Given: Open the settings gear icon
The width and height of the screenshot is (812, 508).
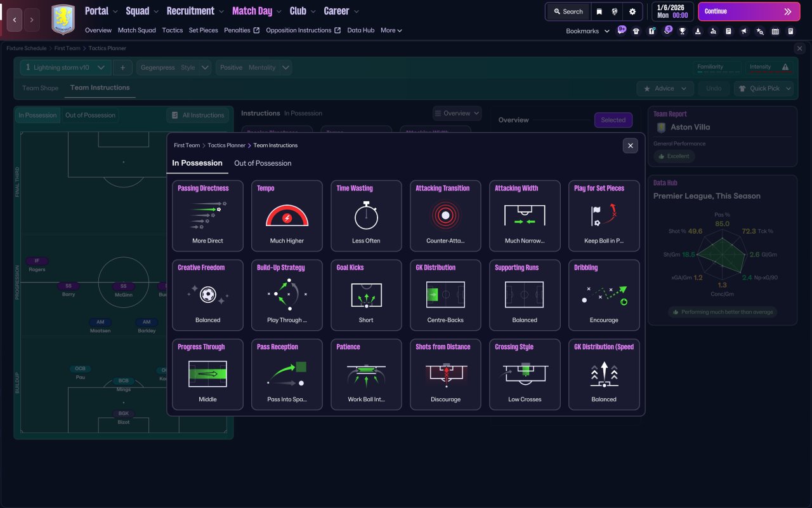Looking at the screenshot, I should click(x=632, y=11).
